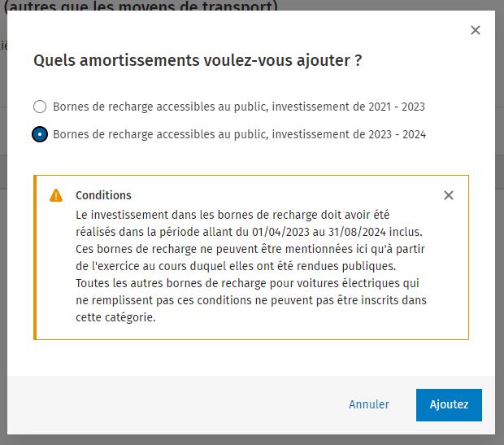Click the Ajoutez button
Viewport: 504px width, 445px height.
[449, 405]
